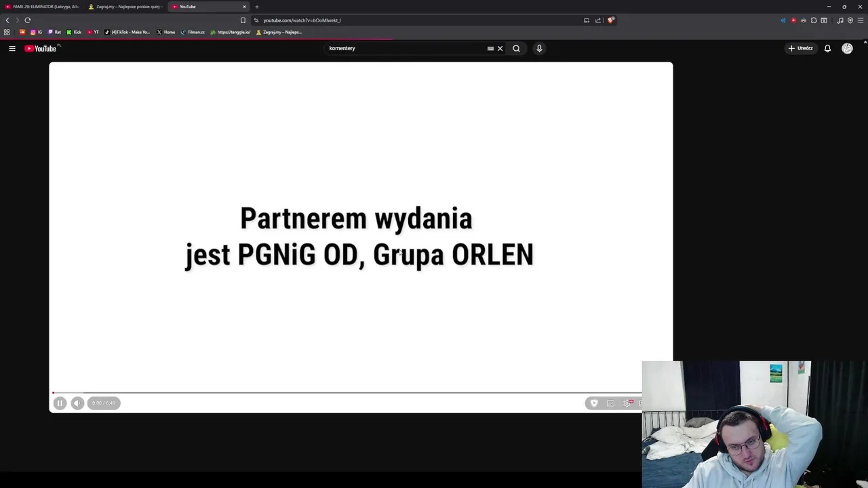Open a new browser tab
This screenshot has height=488, width=868.
point(257,7)
